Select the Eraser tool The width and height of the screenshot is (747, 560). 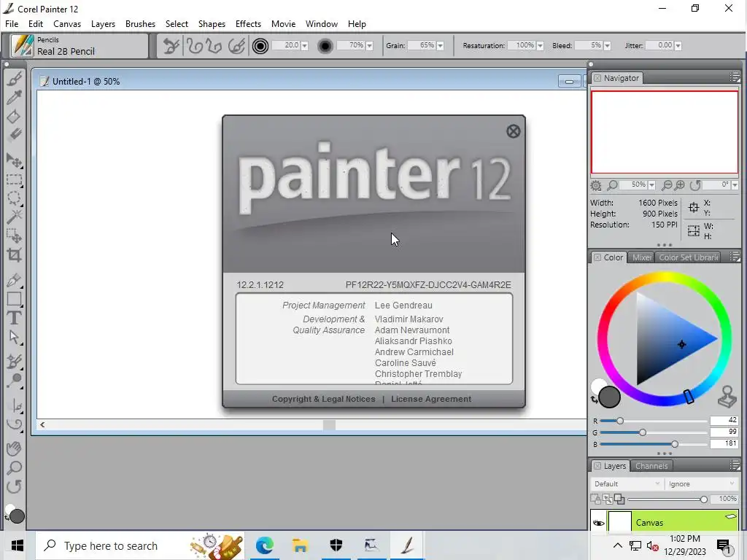pos(15,135)
